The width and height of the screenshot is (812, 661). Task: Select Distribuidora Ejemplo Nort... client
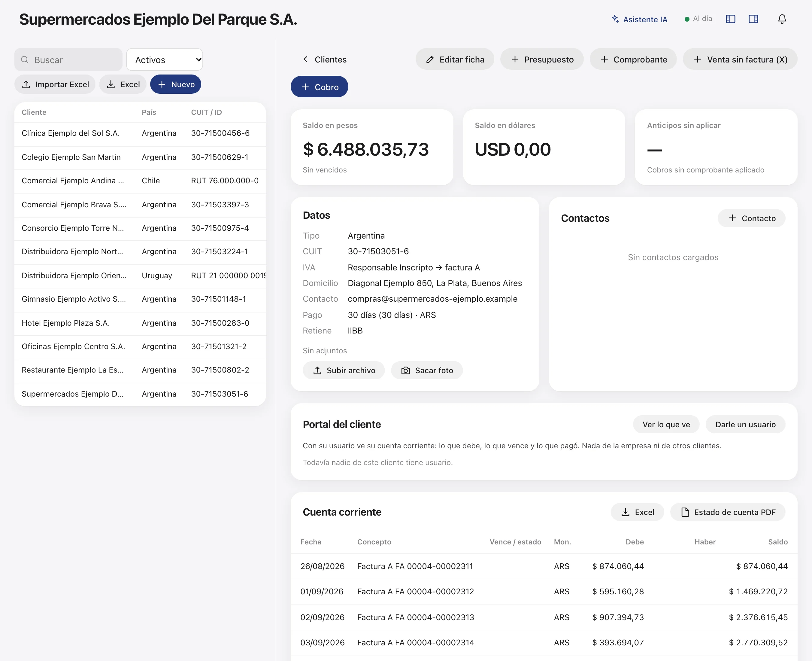[x=140, y=252]
